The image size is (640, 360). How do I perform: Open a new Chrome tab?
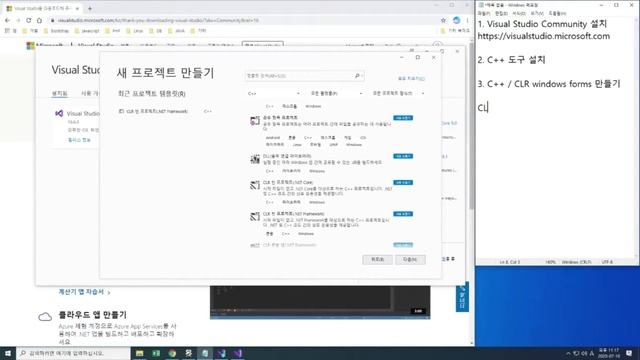[90, 8]
